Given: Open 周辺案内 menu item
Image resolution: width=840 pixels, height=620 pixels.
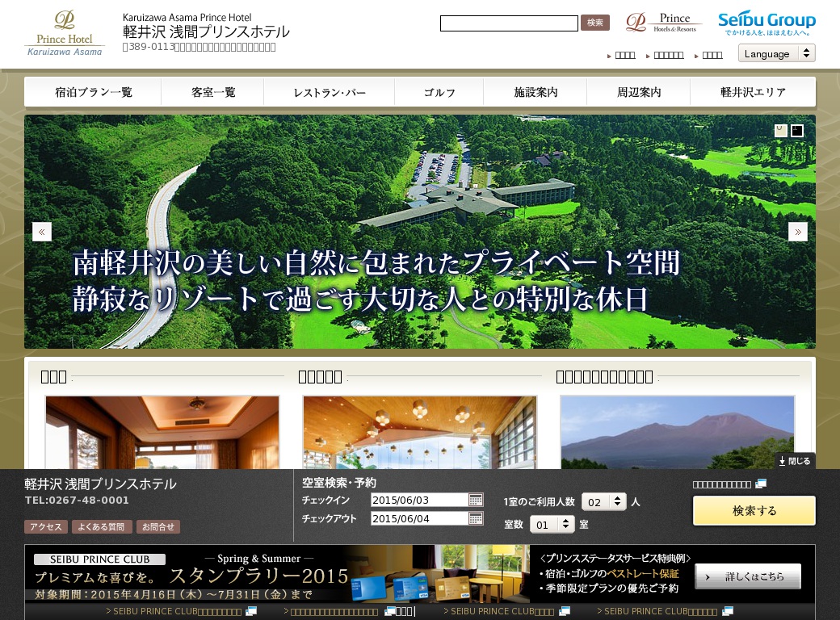Looking at the screenshot, I should click(639, 92).
